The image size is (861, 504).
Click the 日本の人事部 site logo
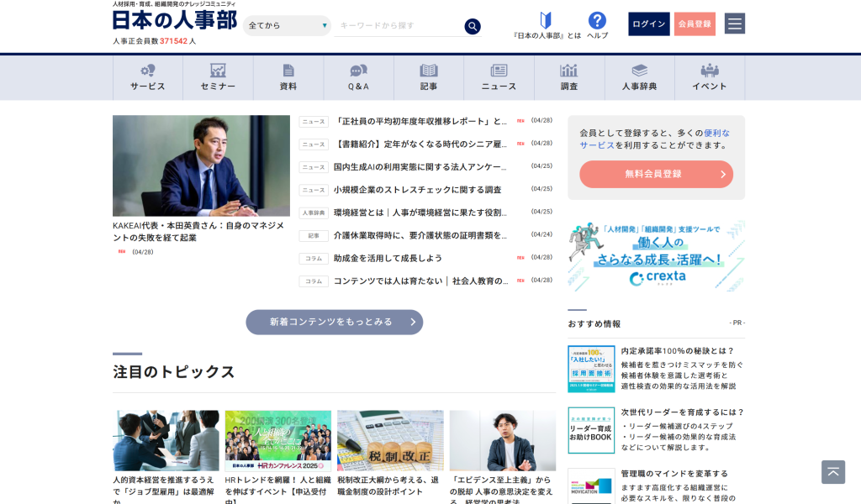175,20
